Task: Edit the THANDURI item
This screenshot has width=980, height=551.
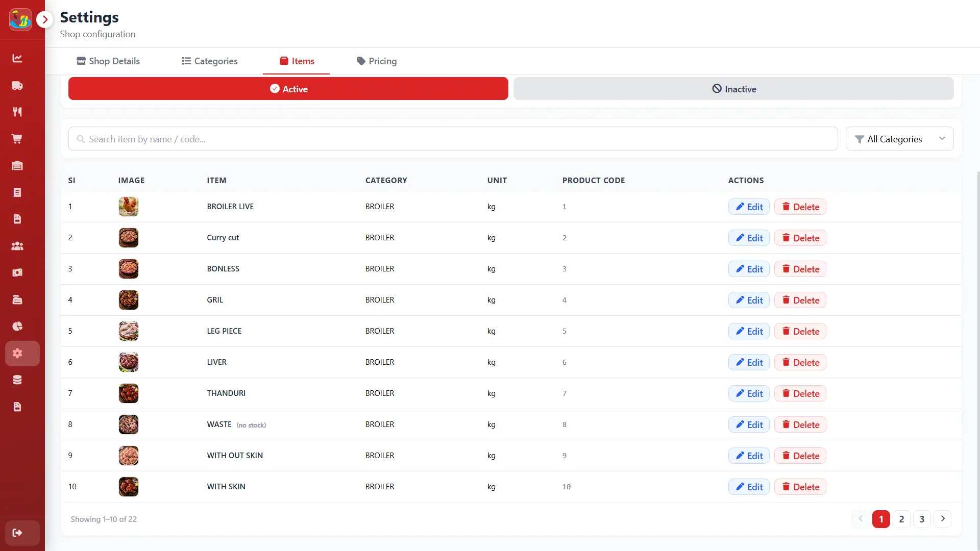Action: point(749,393)
